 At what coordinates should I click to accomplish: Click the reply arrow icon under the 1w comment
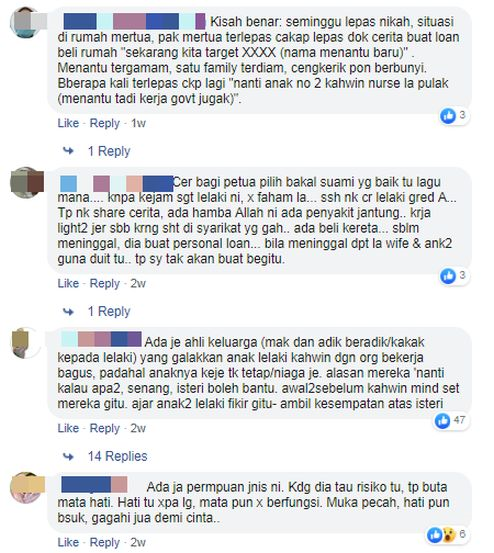[68, 151]
